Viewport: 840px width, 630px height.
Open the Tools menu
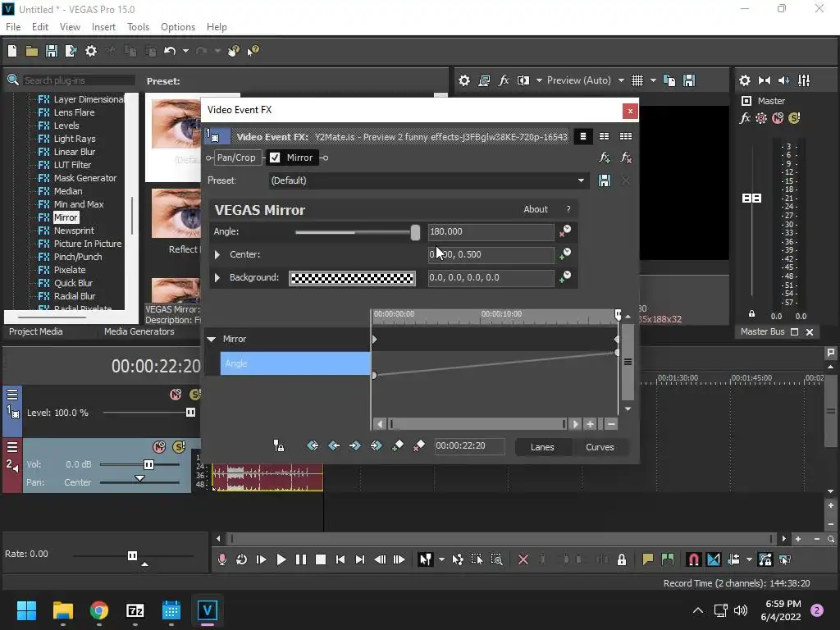[x=138, y=27]
